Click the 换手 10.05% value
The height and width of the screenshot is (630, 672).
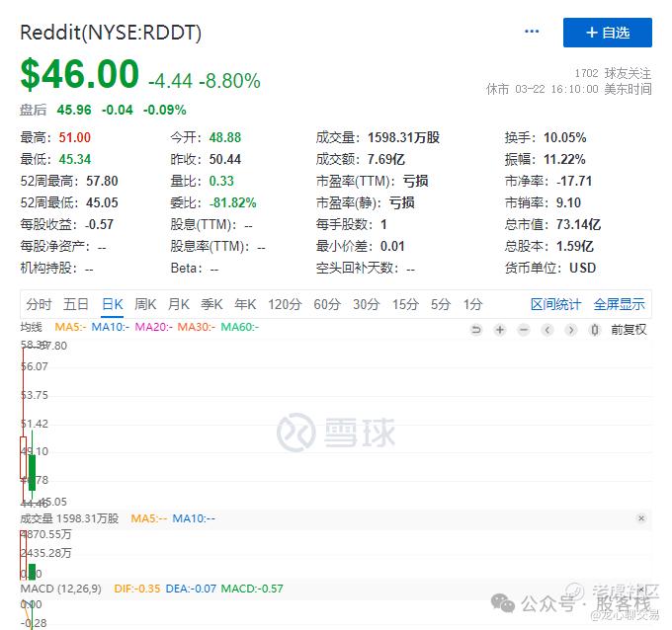[x=565, y=137]
